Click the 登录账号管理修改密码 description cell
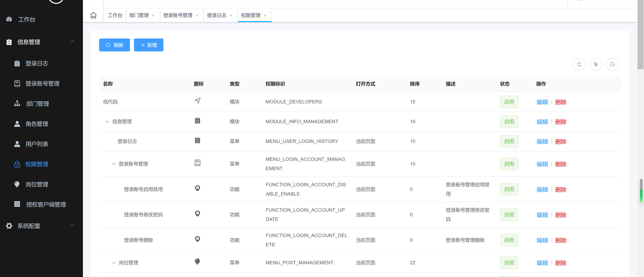The height and width of the screenshot is (277, 644). point(467,215)
